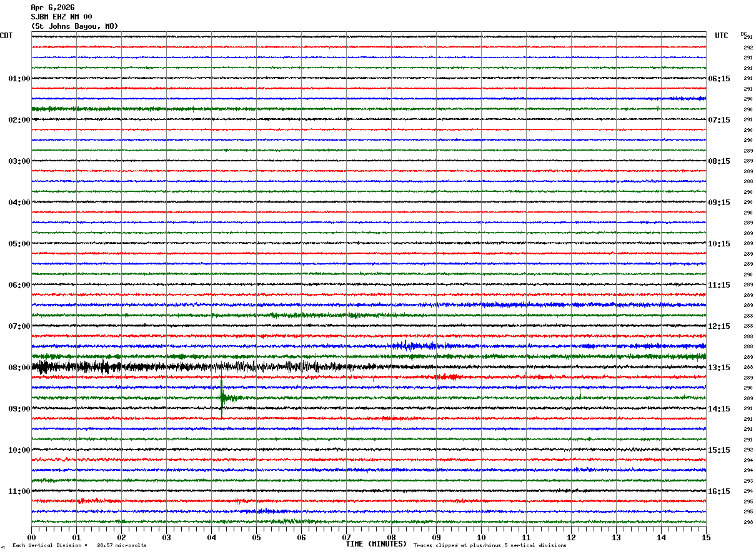The image size is (756, 554).
Task: Click the 10:15 UTC time label
Action: click(719, 244)
